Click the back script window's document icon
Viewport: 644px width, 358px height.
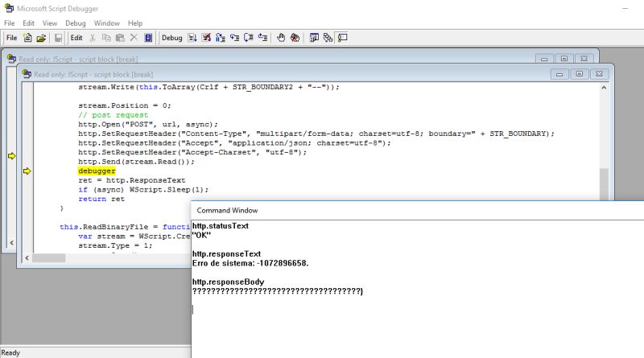coord(12,59)
